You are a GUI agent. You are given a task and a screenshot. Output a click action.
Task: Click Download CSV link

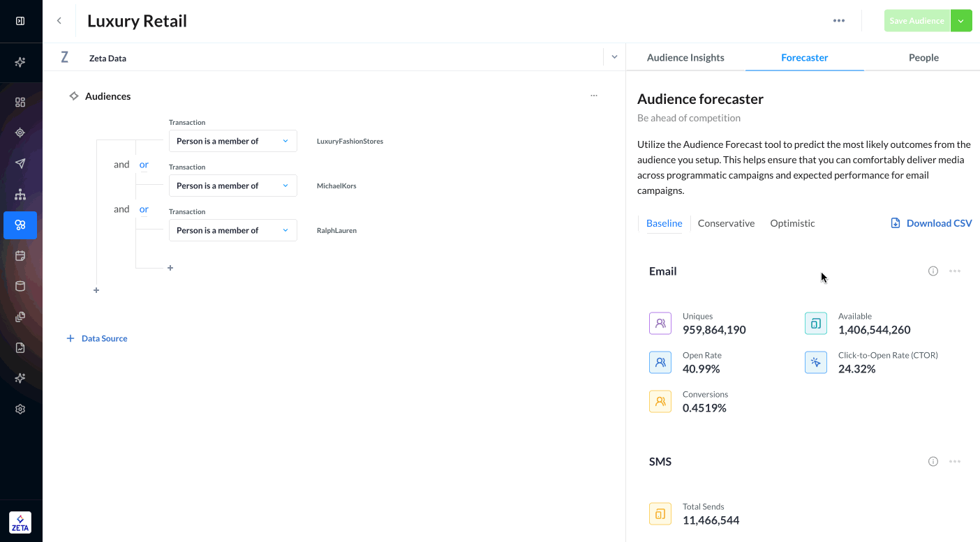(x=931, y=223)
